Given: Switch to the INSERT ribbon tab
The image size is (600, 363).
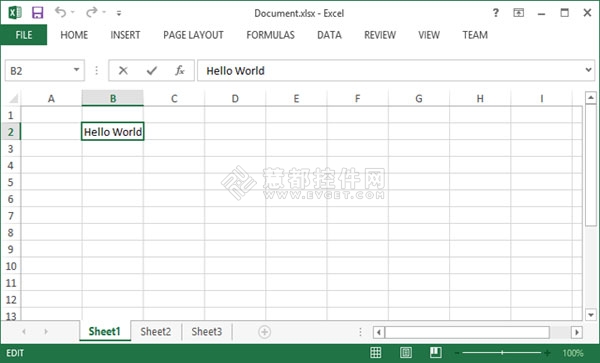Looking at the screenshot, I should pyautogui.click(x=125, y=35).
